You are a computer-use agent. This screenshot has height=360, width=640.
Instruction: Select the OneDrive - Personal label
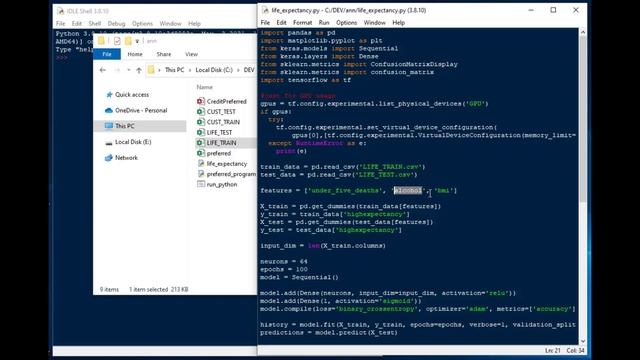(141, 110)
